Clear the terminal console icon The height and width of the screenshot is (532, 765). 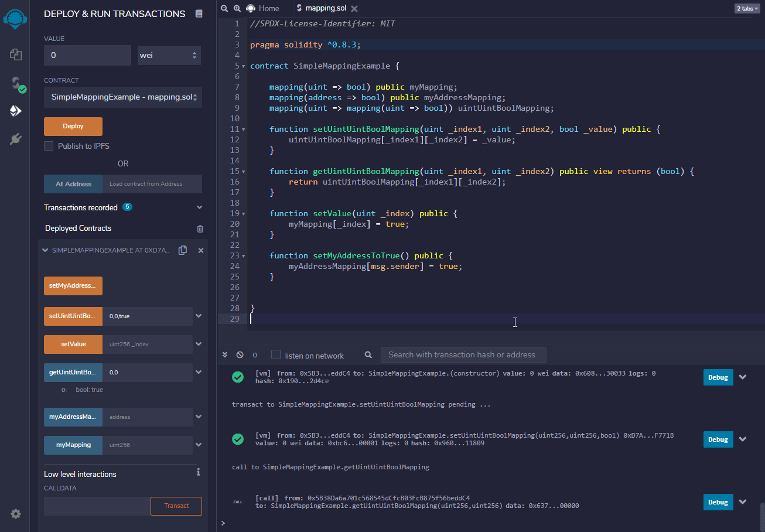coord(240,354)
